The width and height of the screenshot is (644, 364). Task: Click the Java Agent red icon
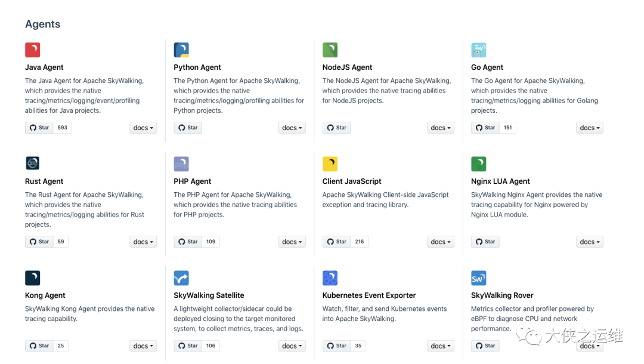(33, 50)
